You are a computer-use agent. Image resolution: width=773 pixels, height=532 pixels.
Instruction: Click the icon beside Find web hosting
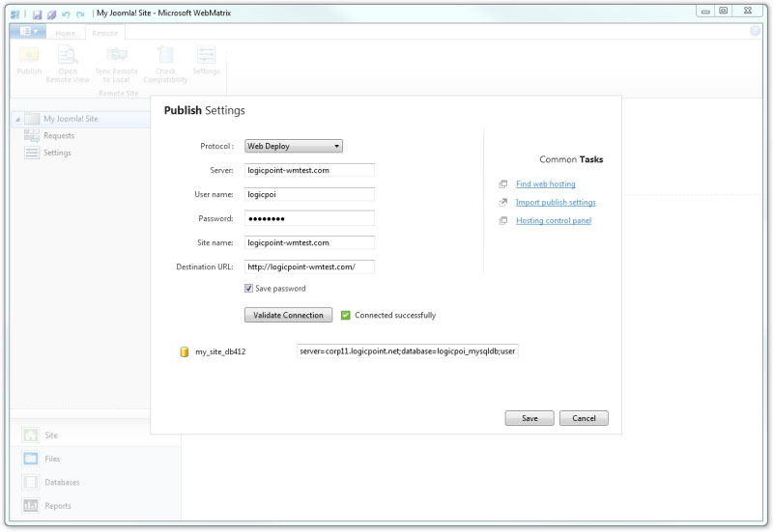[502, 183]
